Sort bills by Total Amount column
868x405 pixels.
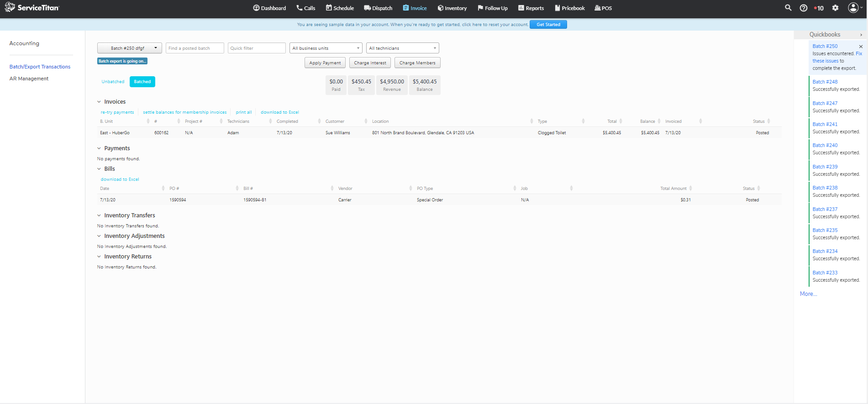tap(690, 189)
